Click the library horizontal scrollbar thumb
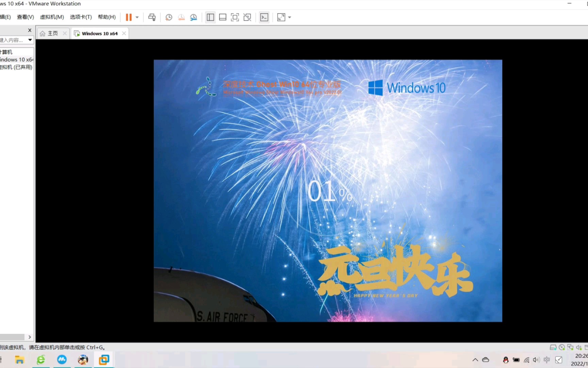 tap(12, 337)
